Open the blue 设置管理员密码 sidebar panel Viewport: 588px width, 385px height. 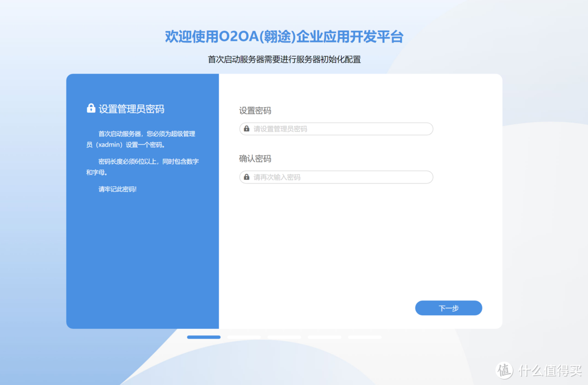(x=142, y=201)
